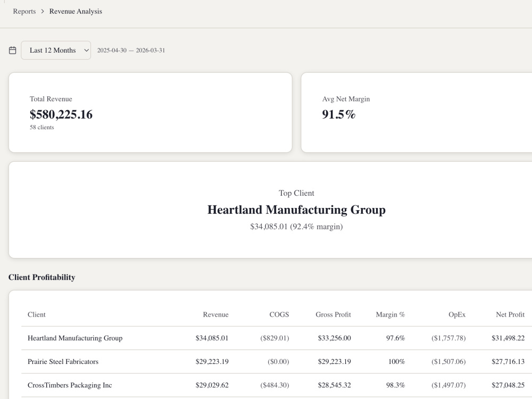Screen dimensions: 532x399
Task: Sort table by COGS column header
Action: click(x=279, y=314)
